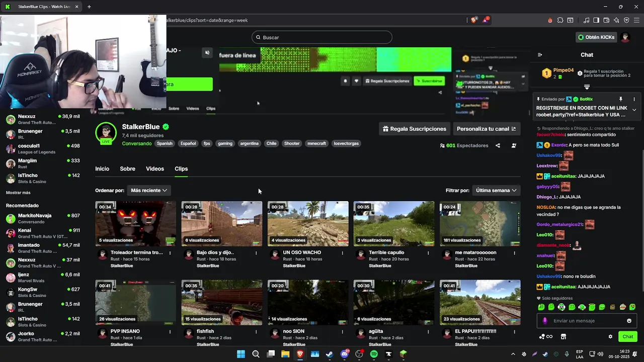
Task: Open options menu for Terrible capullo clip
Action: click(x=428, y=253)
